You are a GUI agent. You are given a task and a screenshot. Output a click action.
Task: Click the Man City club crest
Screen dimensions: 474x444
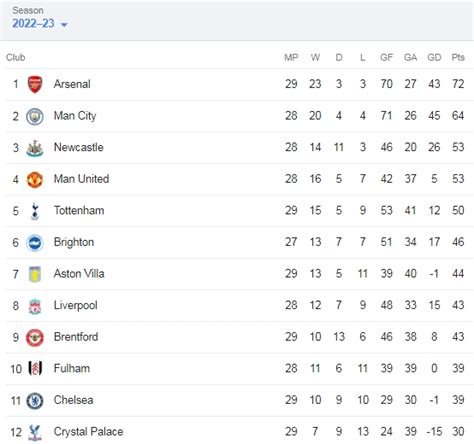click(35, 116)
